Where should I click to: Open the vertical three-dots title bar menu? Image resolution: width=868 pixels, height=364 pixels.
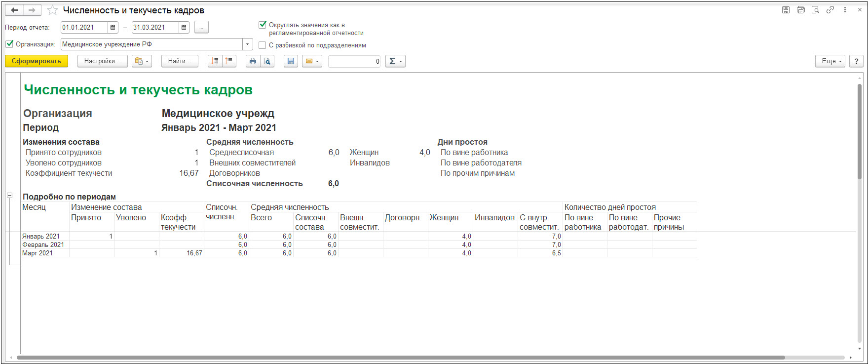[x=845, y=10]
